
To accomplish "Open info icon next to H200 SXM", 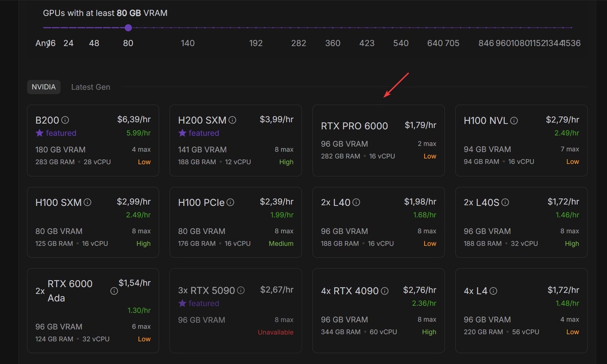I will coord(232,120).
